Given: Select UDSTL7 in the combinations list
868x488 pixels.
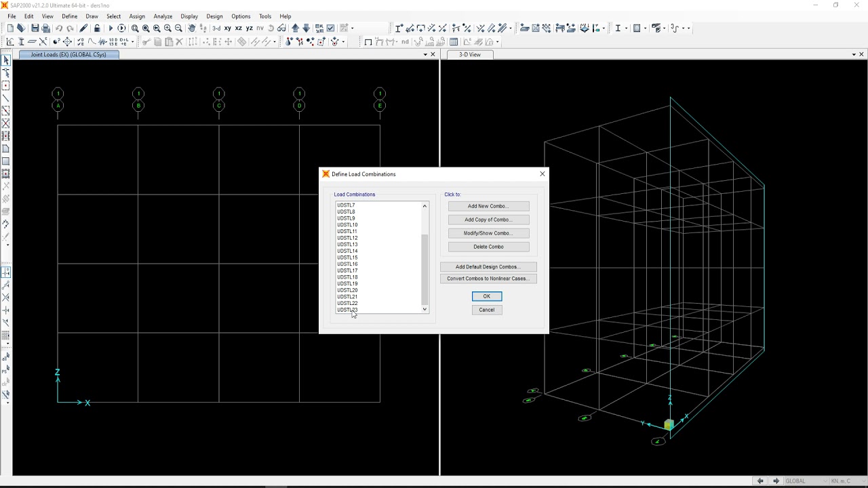Looking at the screenshot, I should click(346, 205).
